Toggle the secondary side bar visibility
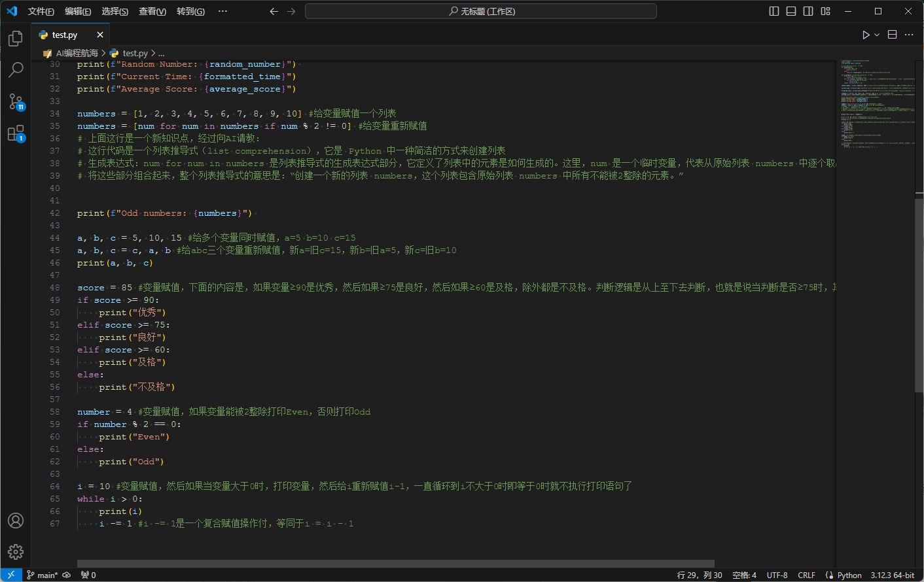This screenshot has height=582, width=924. coord(808,11)
